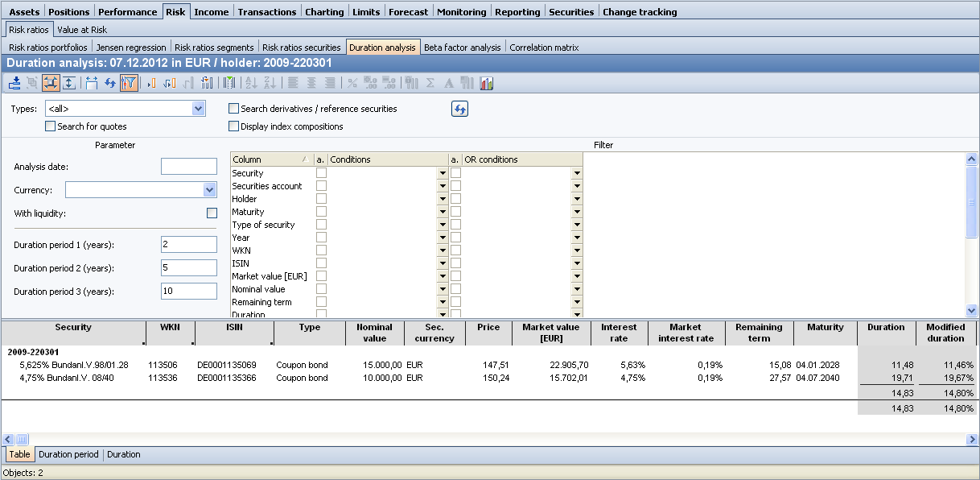Viewport: 980px width, 480px height.
Task: Check Search derivatives / reference securities
Action: tap(234, 109)
